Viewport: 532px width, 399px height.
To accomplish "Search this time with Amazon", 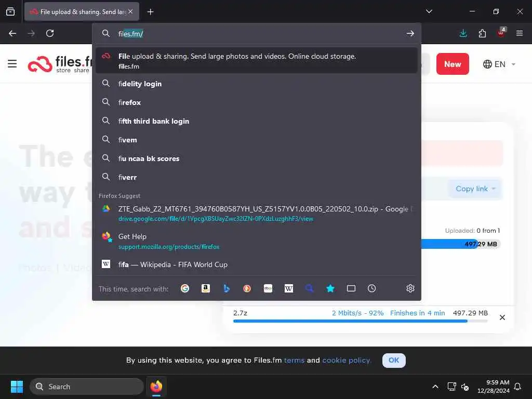I will (x=206, y=288).
